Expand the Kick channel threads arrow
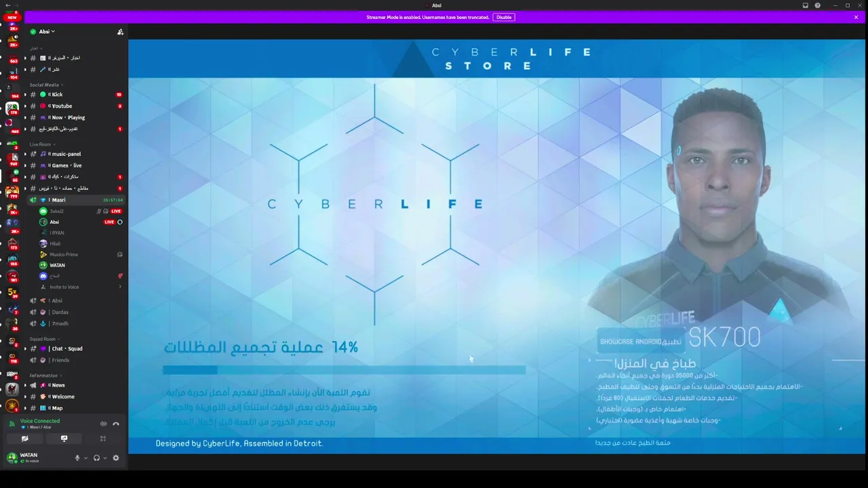 pyautogui.click(x=25, y=94)
